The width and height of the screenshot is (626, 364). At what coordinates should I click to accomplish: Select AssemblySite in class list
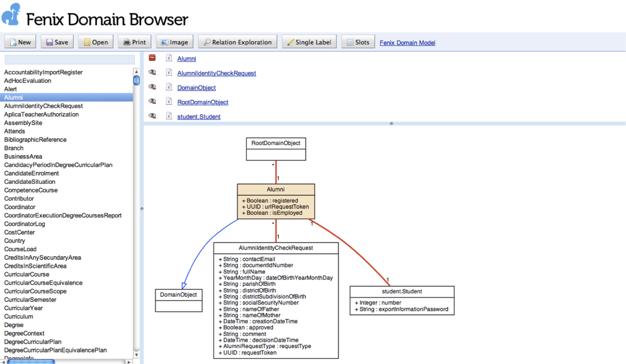click(23, 123)
